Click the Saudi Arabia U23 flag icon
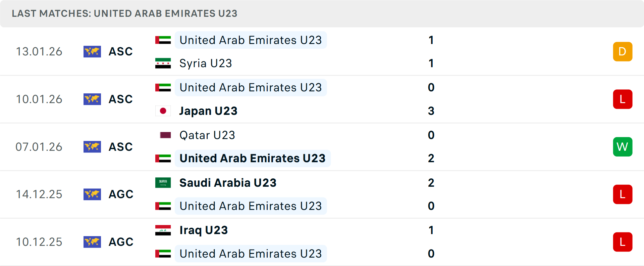Screen dimensions: 644x266 click(163, 183)
